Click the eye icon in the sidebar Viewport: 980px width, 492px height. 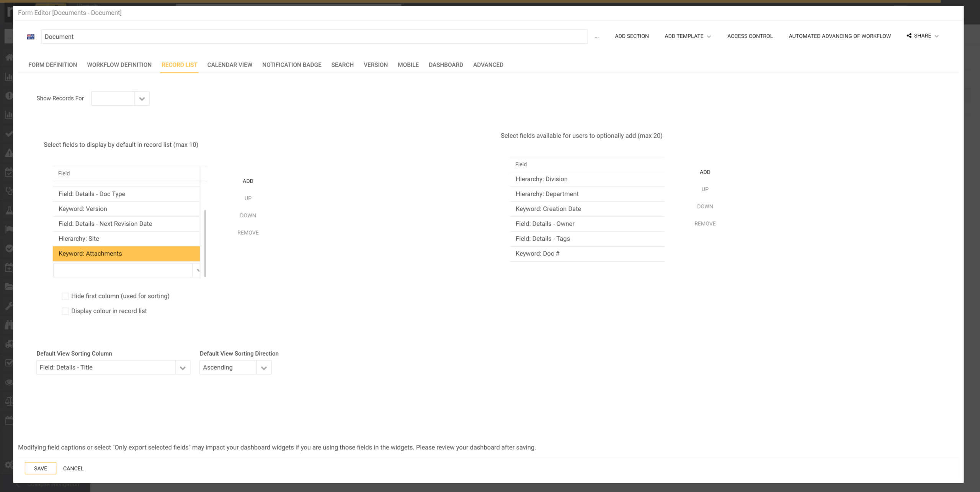[10, 382]
